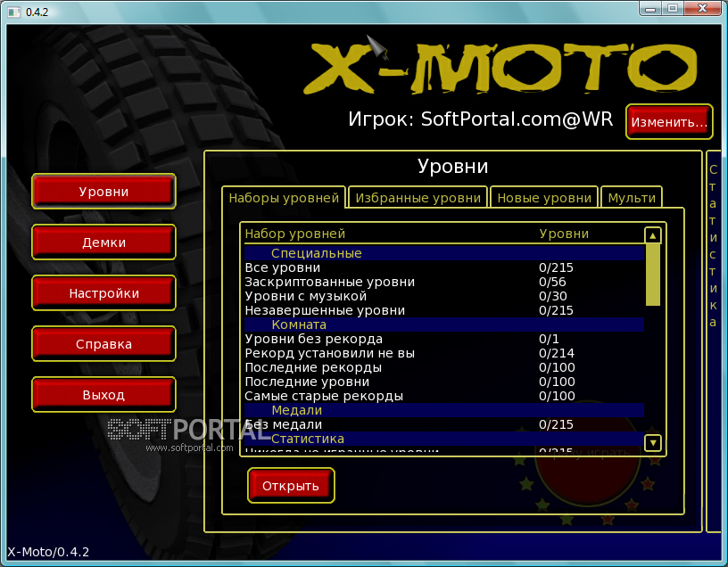Open the Демки replays menu
This screenshot has width=728, height=567.
click(103, 242)
